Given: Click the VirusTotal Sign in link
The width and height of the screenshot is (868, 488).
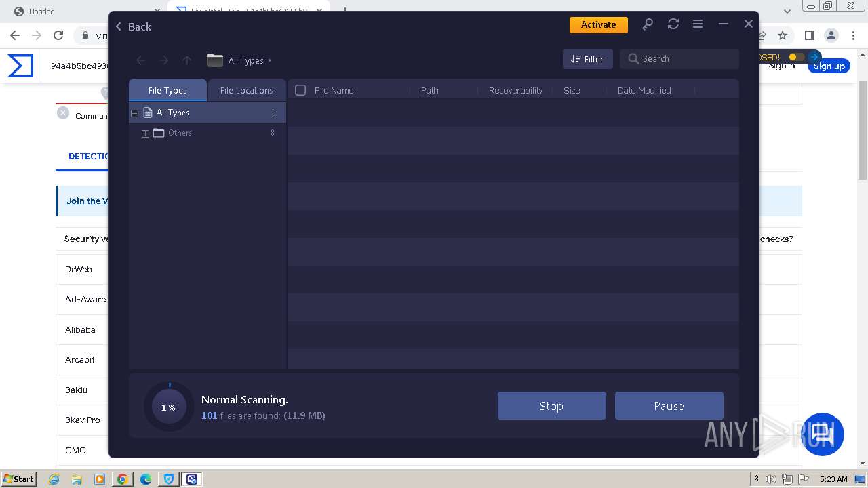Looking at the screenshot, I should (782, 66).
